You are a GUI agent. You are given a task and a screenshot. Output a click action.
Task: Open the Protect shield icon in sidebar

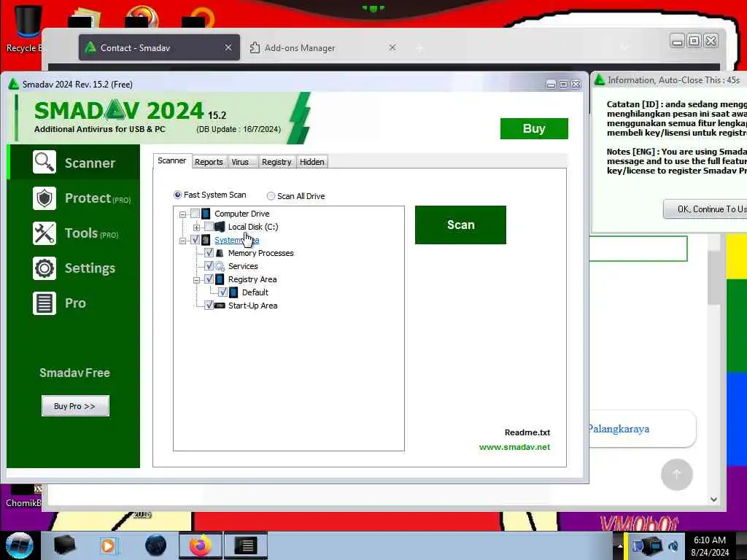(x=44, y=198)
